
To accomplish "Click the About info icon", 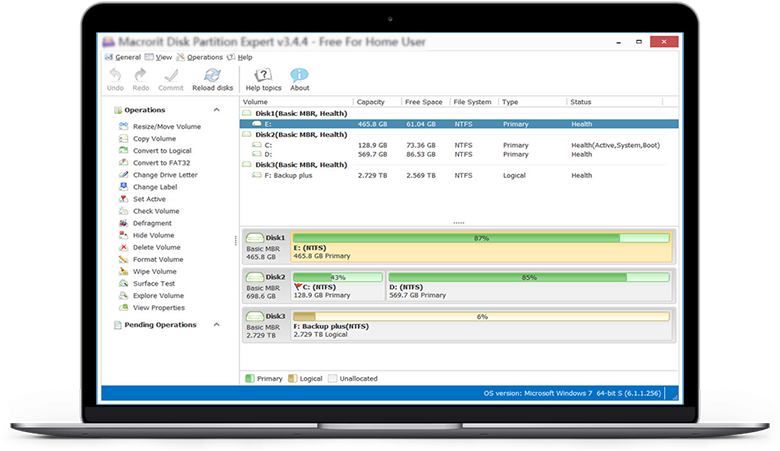I will pos(299,75).
